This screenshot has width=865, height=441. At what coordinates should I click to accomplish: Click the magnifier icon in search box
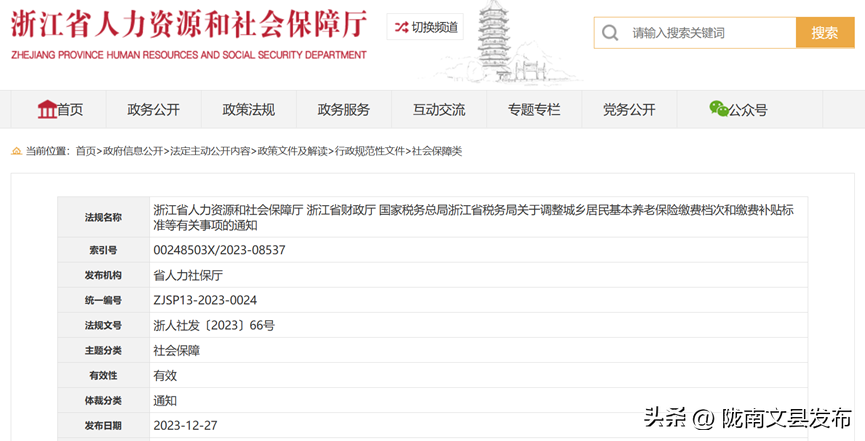(609, 33)
